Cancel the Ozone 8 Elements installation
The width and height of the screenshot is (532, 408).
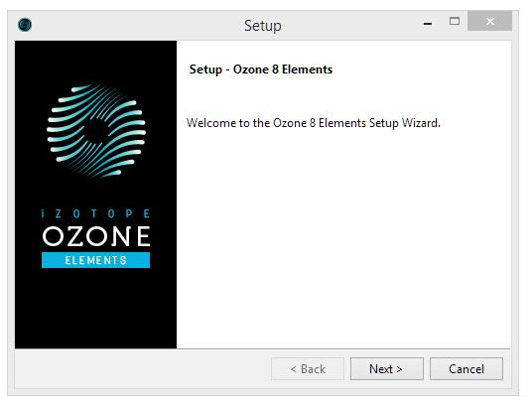click(466, 368)
